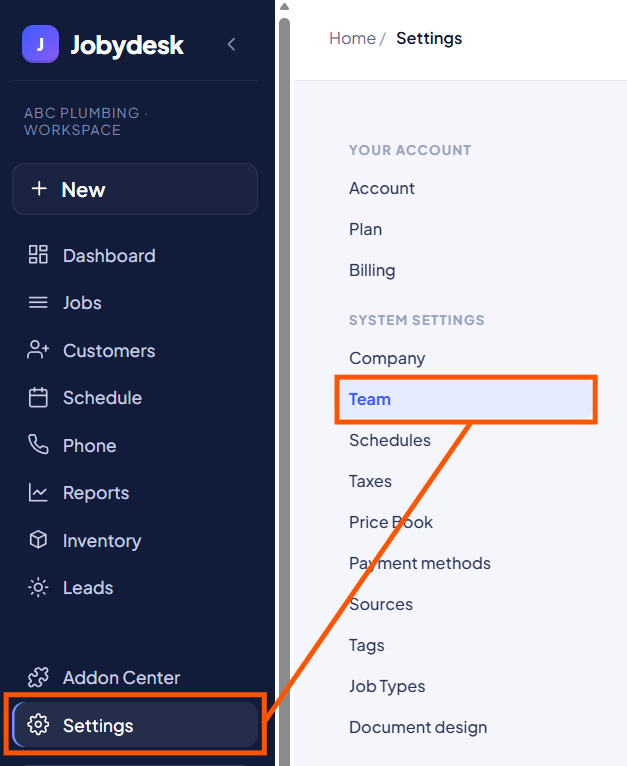The height and width of the screenshot is (766, 627).
Task: Select the Leads sun icon
Action: (x=38, y=587)
